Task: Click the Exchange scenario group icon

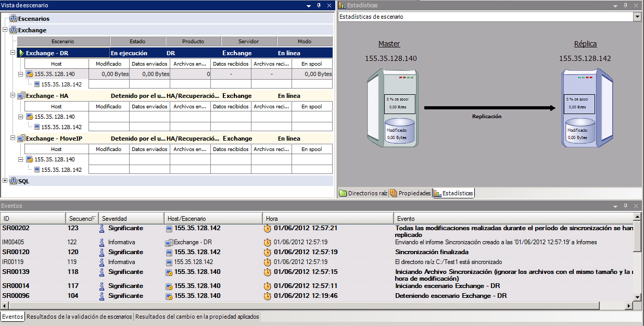Action: (x=14, y=30)
